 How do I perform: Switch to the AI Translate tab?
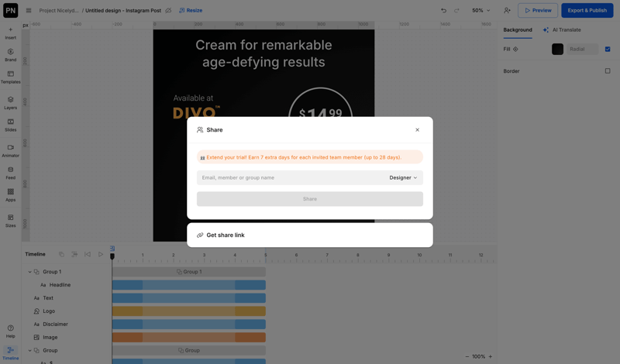pyautogui.click(x=562, y=30)
